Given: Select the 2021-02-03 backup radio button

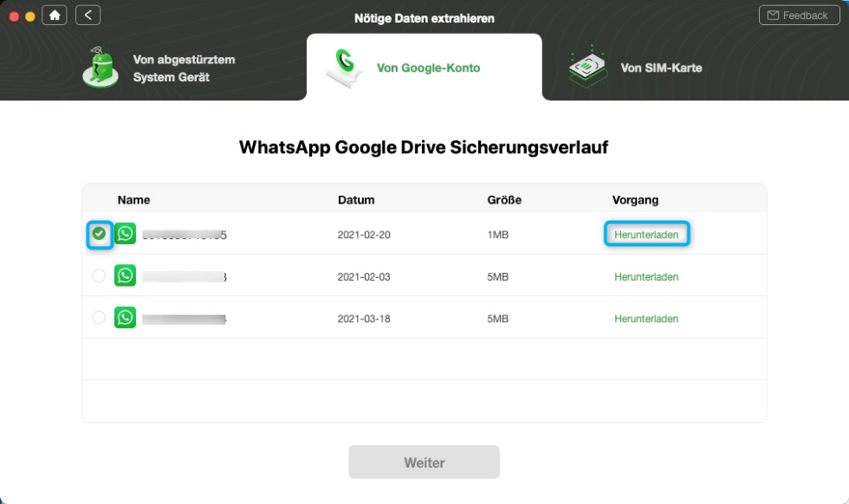Looking at the screenshot, I should pos(99,276).
